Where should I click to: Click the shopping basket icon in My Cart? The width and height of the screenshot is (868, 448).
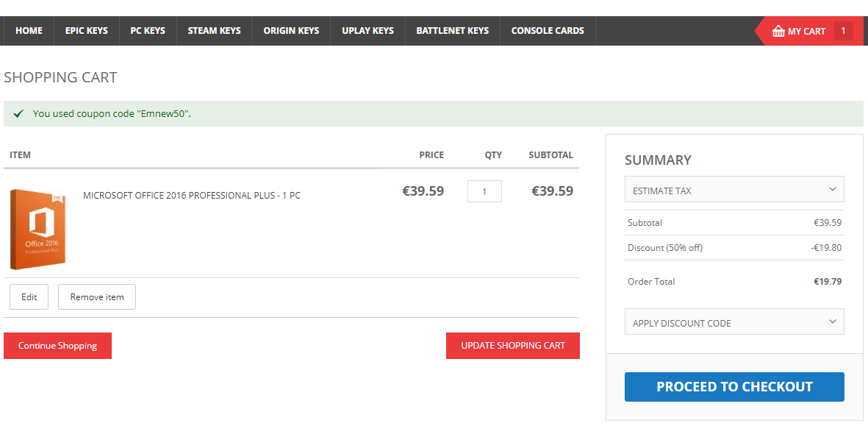click(779, 31)
